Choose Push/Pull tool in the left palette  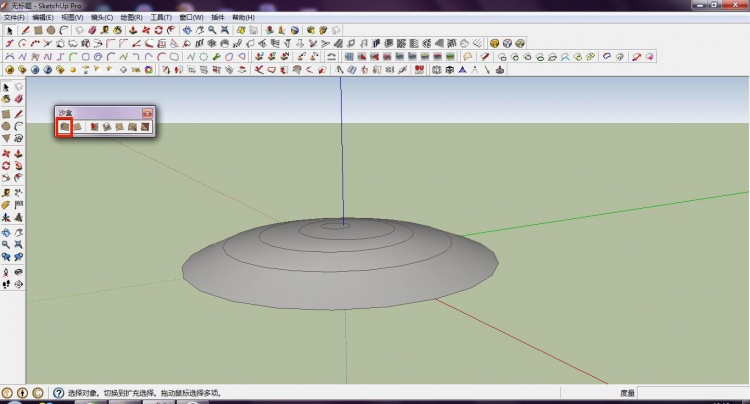point(18,153)
